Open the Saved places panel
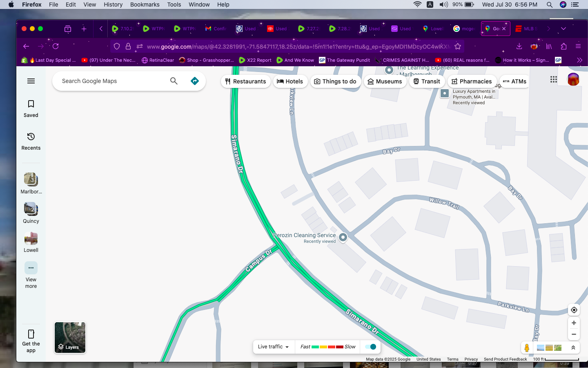The image size is (588, 368). point(31,108)
